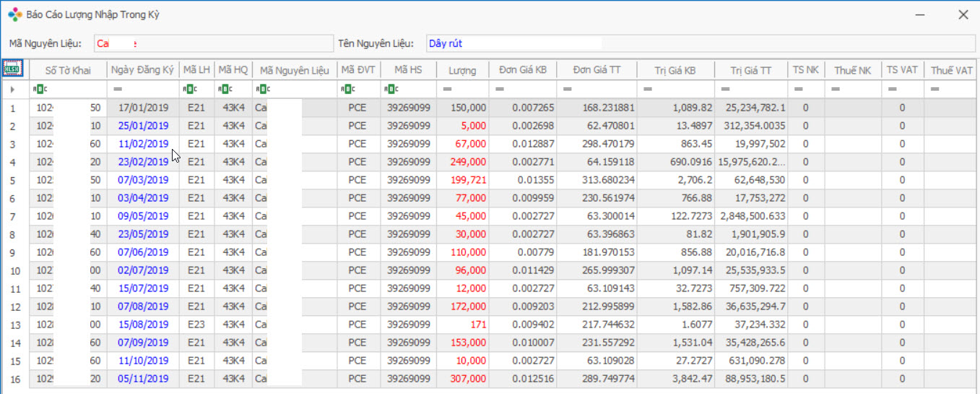The image size is (980, 394).
Task: Sort by the Ngày Đăng Ký column header
Action: [x=143, y=70]
